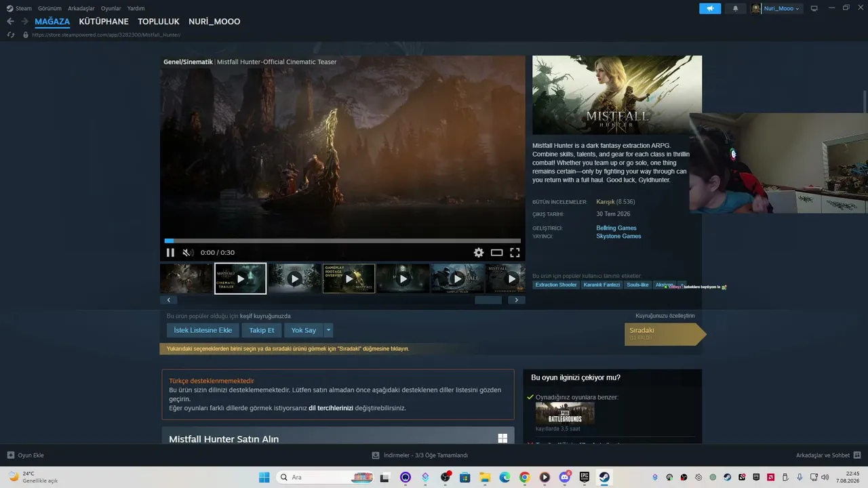Viewport: 868px width, 488px height.
Task: Switch to the MAĞAZA tab
Action: click(52, 22)
